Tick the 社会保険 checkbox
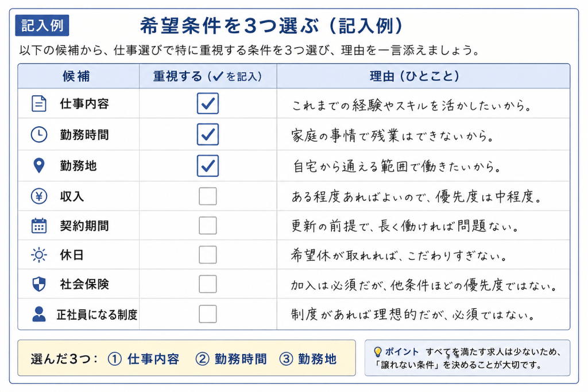The height and width of the screenshot is (392, 588). click(x=208, y=284)
